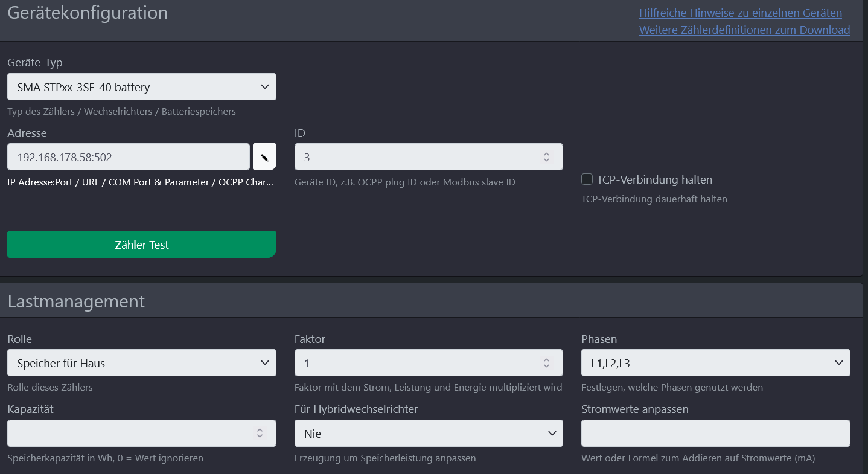
Task: Open the Phasen dropdown
Action: 715,363
